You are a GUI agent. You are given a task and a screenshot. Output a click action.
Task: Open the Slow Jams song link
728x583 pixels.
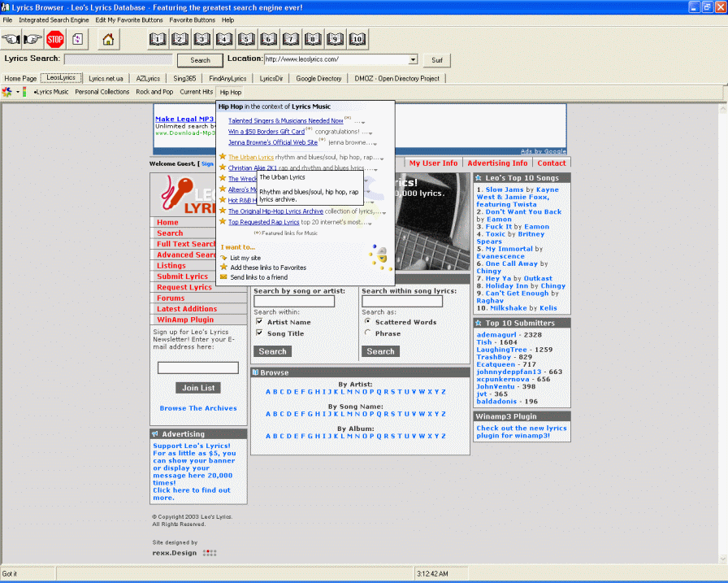coord(505,189)
